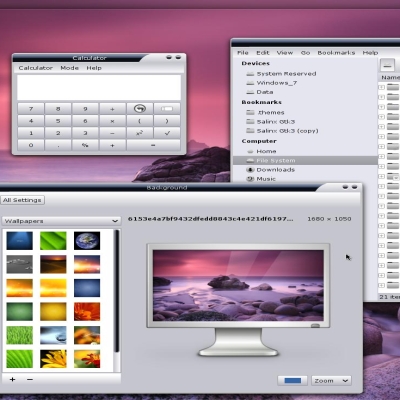Select the Earth wallpaper thumbnail
The image size is (400, 400).
pyautogui.click(x=87, y=240)
